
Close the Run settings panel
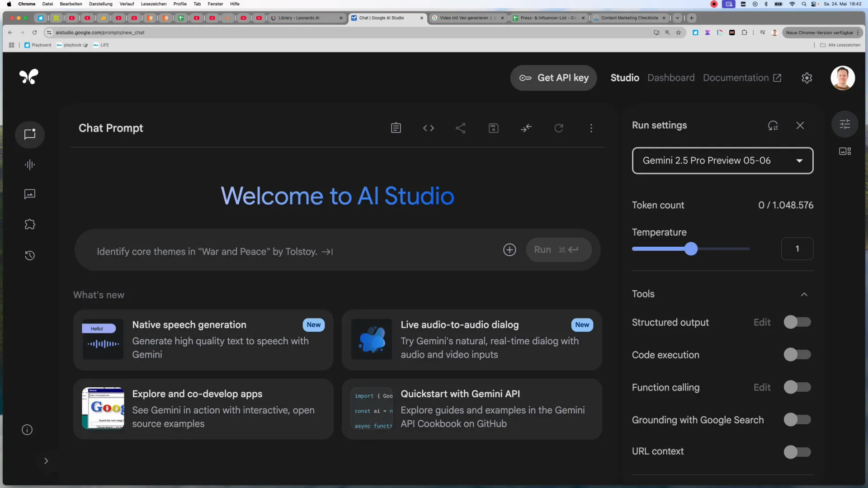(800, 126)
